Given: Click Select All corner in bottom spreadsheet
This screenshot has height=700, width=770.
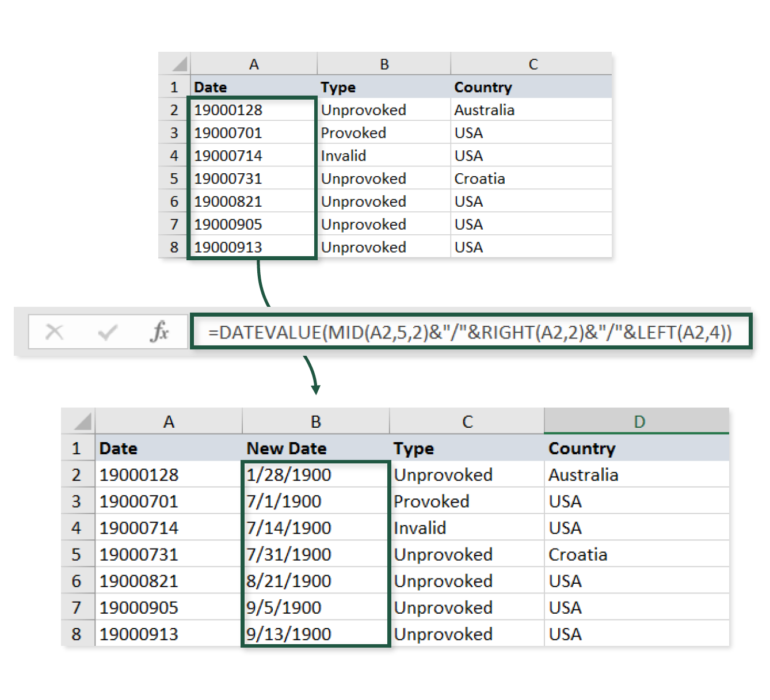Looking at the screenshot, I should coord(79,421).
